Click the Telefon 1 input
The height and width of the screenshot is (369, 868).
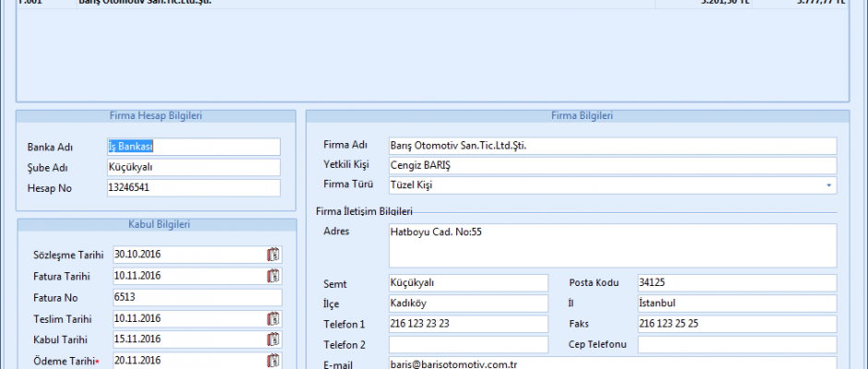[470, 324]
